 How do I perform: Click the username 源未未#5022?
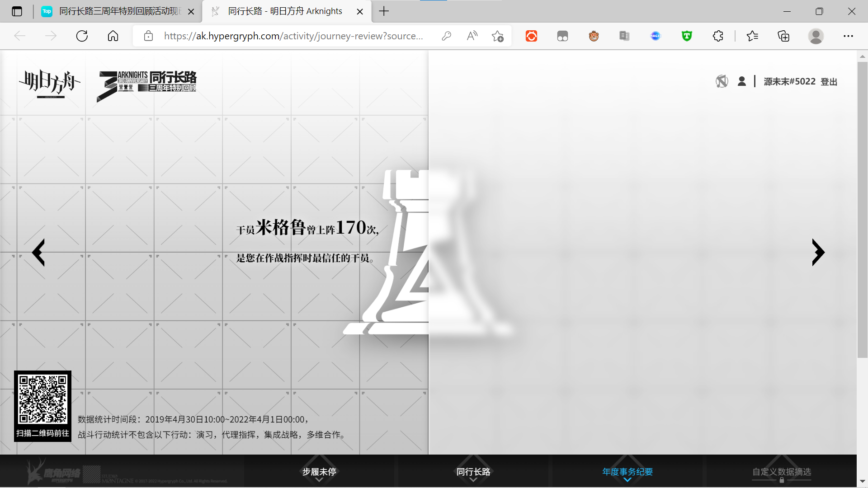tap(789, 81)
